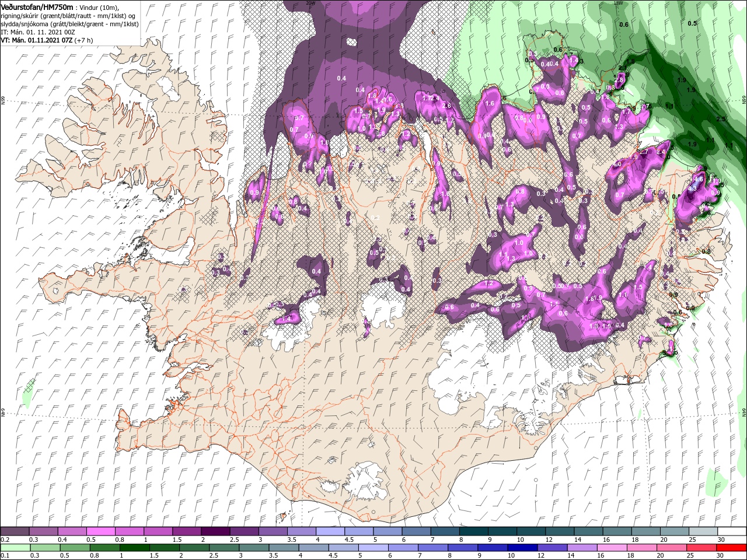
Task: Pick the upper legend purple swatch starting at 1.5
Action: (x=187, y=531)
